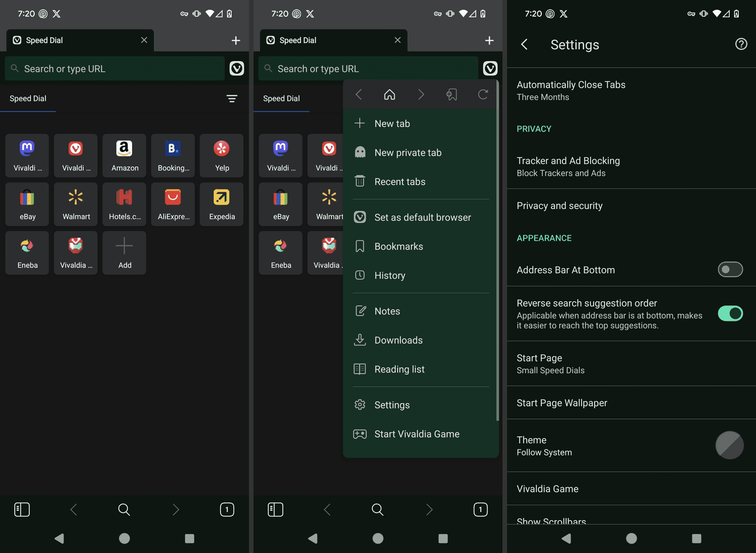Open the Amazon speed dial tile
This screenshot has width=756, height=553.
click(124, 155)
